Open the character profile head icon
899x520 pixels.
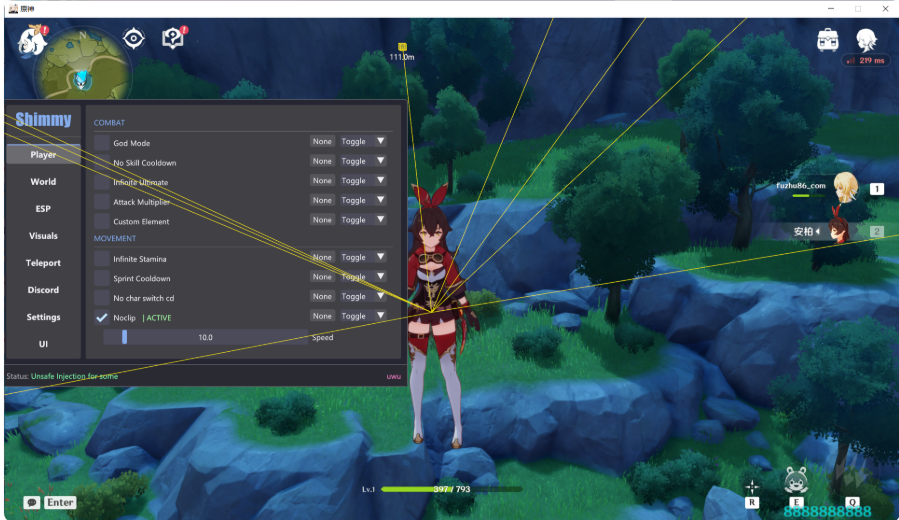tap(866, 40)
